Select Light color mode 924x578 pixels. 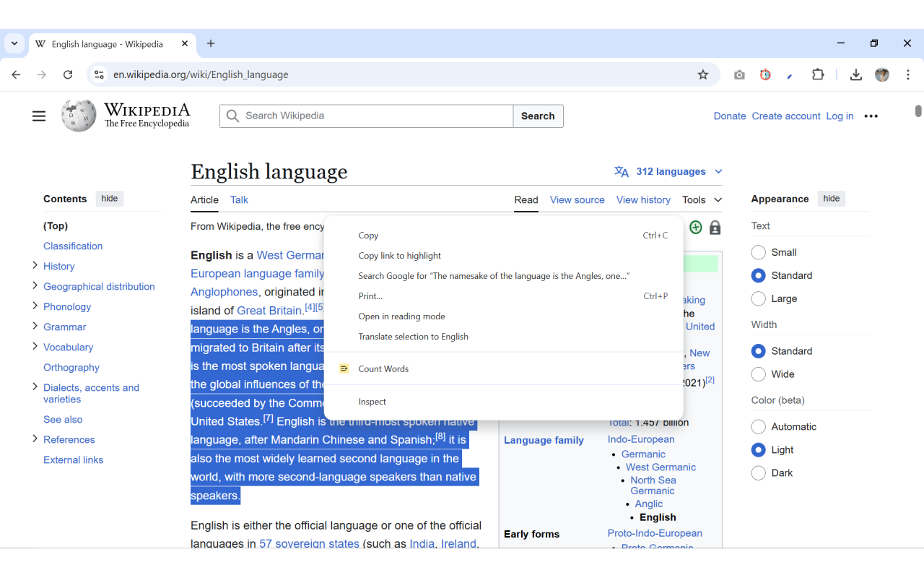coord(758,449)
